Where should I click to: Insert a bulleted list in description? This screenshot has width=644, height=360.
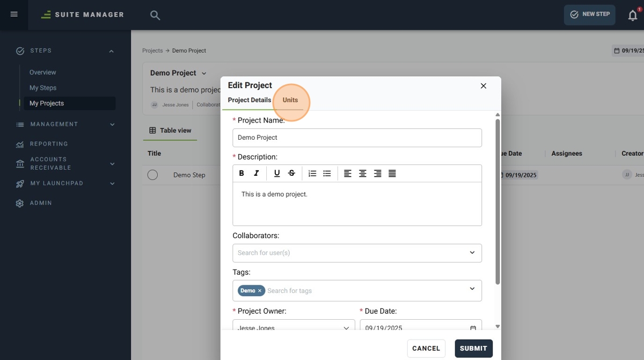pos(327,173)
